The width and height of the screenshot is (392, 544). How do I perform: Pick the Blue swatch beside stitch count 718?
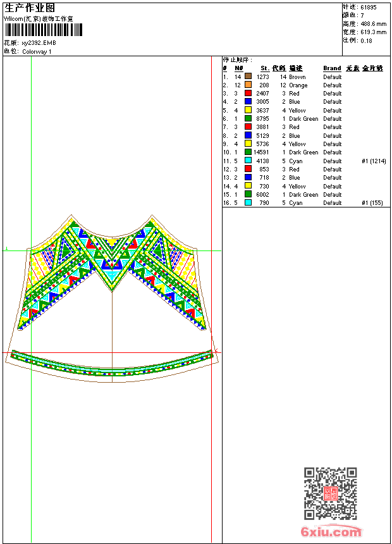(248, 177)
